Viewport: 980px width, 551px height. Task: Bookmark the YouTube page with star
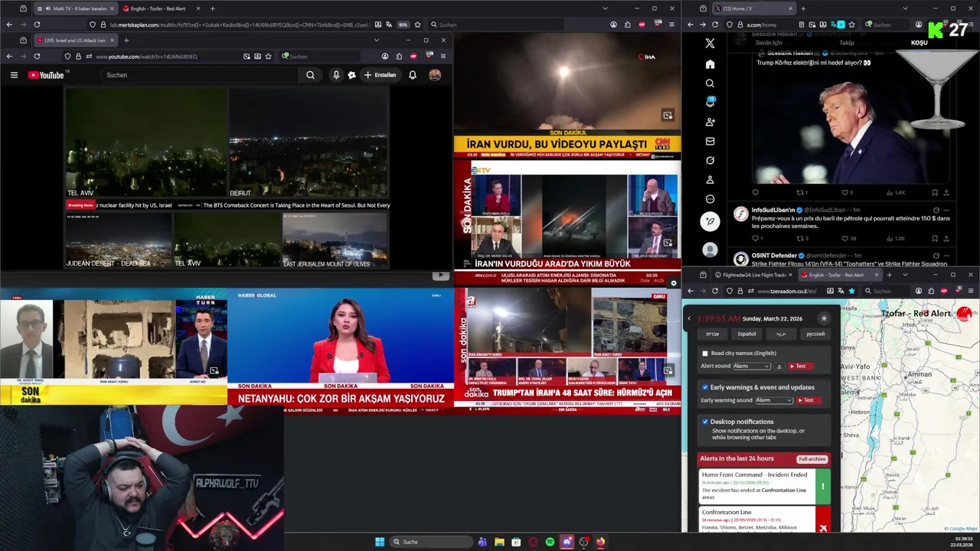268,56
